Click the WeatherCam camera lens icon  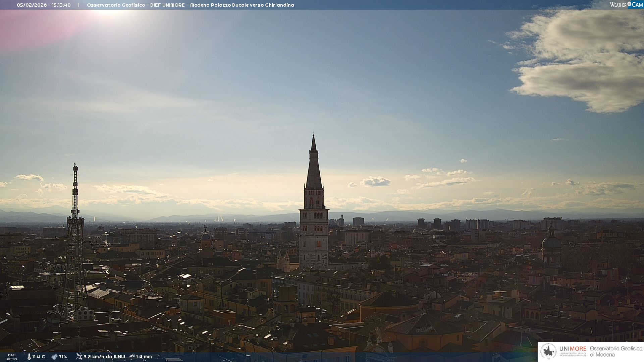pos(629,4)
